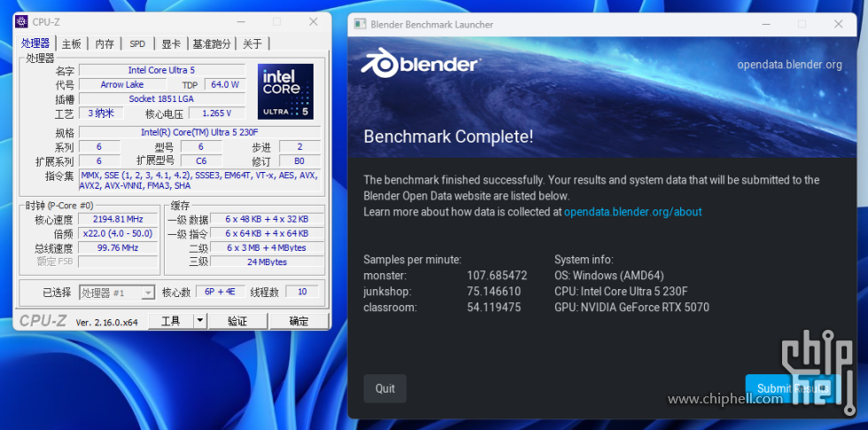Screen dimensions: 868x430
Task: Open the 基准跑分 tab
Action: point(212,43)
